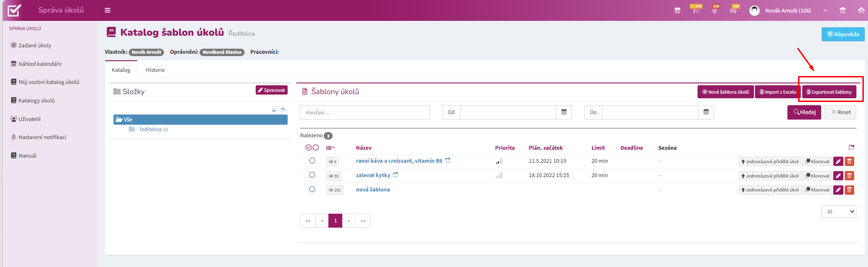Open notifications bell with 110 badge
This screenshot has height=267, width=868.
(x=715, y=10)
